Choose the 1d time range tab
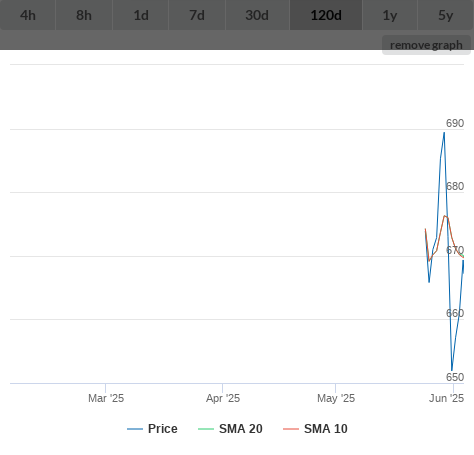This screenshot has height=455, width=474. point(141,15)
